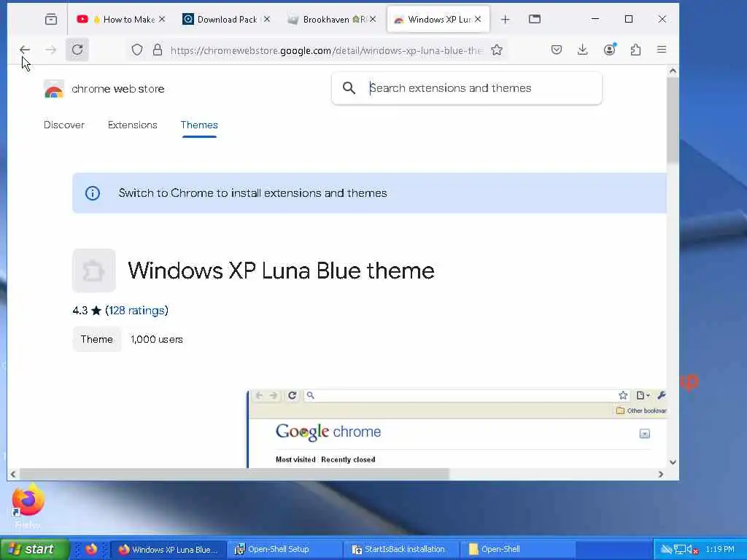The image size is (747, 560).
Task: Open the Firefox View tab icon
Action: (51, 20)
